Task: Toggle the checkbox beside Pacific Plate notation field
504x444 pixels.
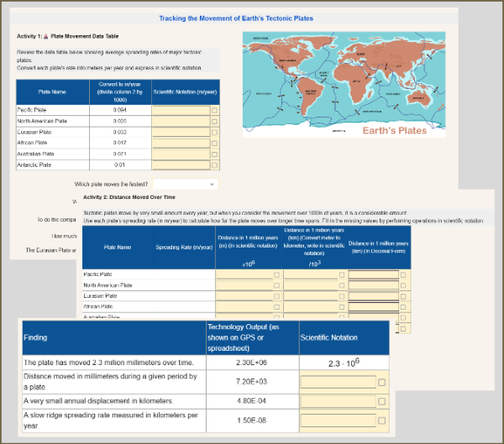Action: coord(214,110)
